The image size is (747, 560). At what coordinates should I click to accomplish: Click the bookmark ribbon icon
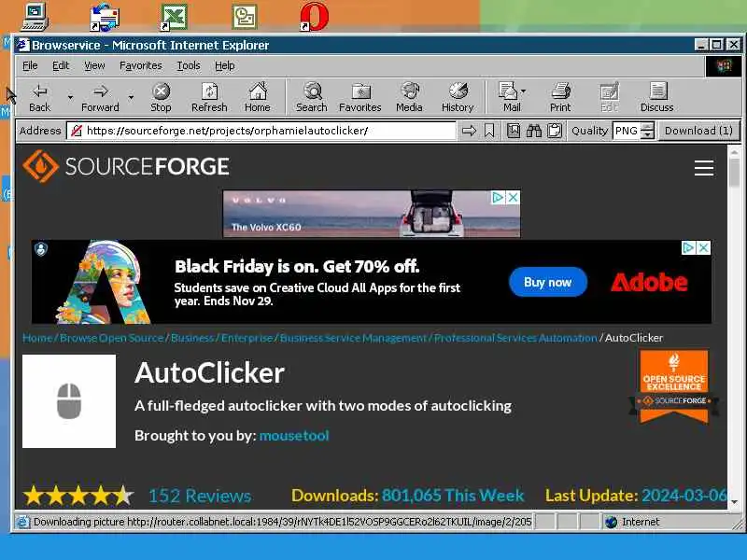coord(489,131)
